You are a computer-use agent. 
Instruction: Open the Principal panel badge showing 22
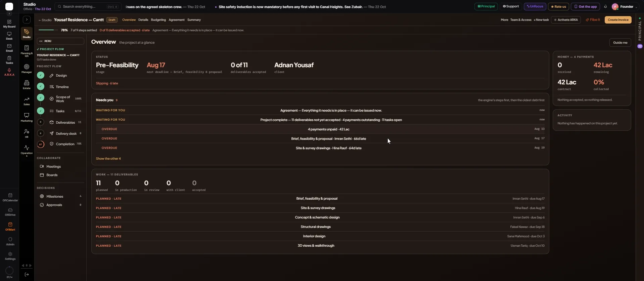(640, 46)
